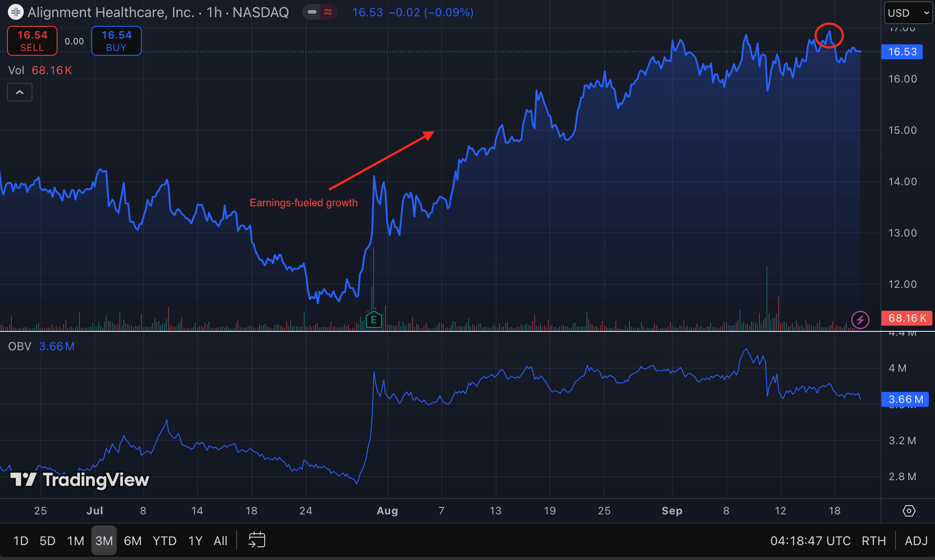Click the TradingView logo

pos(80,480)
